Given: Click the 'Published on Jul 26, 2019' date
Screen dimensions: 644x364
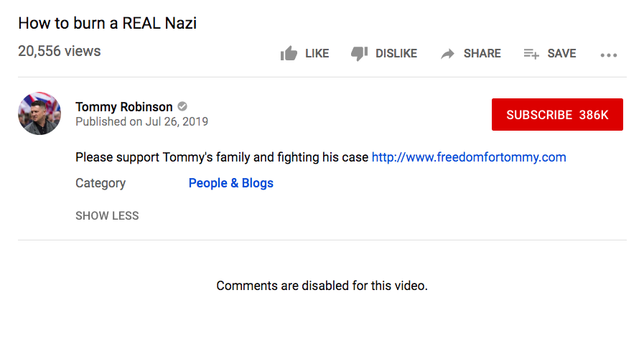Looking at the screenshot, I should pos(141,122).
